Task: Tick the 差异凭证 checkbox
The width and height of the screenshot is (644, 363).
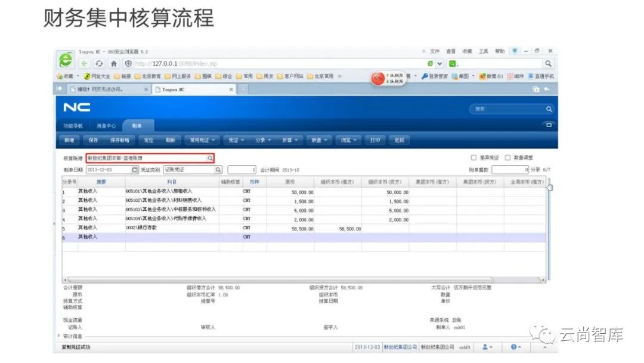Action: point(473,158)
